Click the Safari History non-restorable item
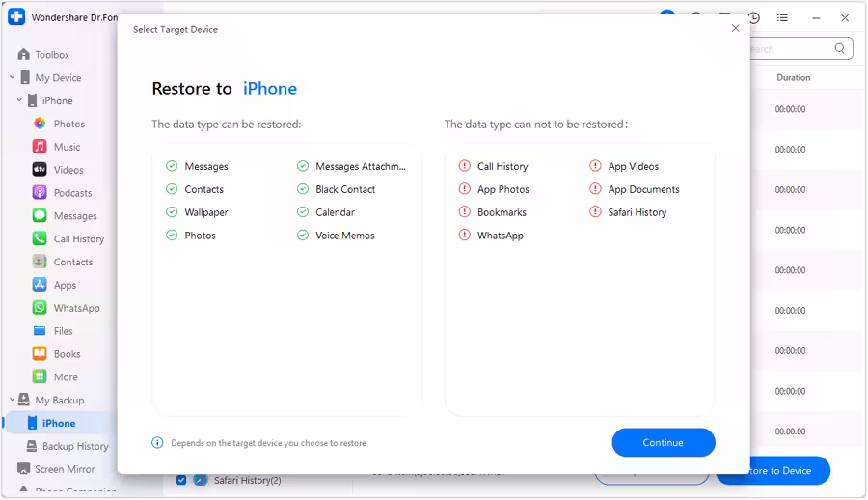This screenshot has height=500, width=868. click(x=628, y=212)
